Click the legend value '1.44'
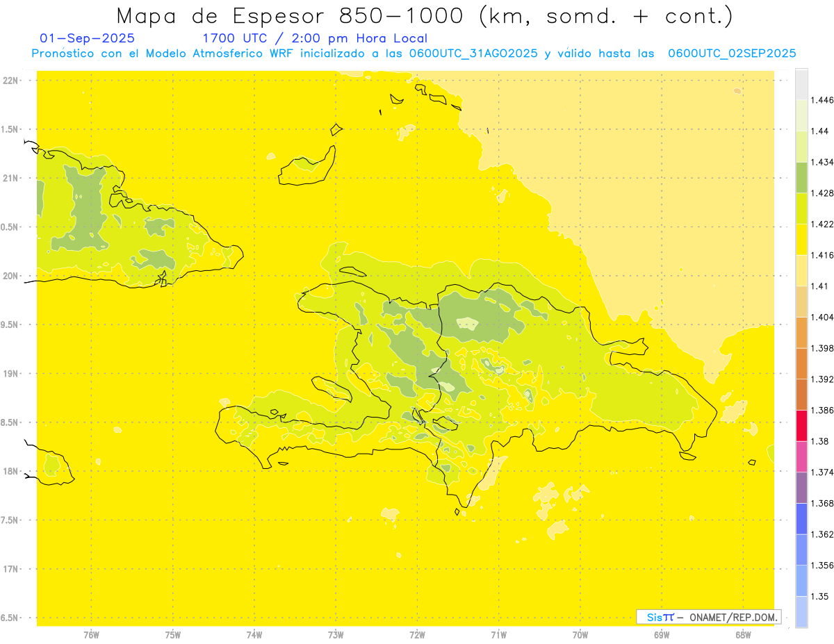This screenshot has width=834, height=644. pos(821,131)
